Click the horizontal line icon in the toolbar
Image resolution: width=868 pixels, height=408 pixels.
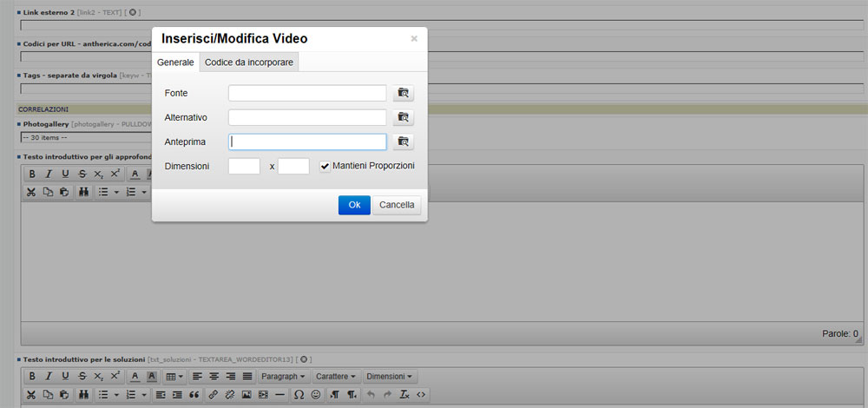pos(279,395)
